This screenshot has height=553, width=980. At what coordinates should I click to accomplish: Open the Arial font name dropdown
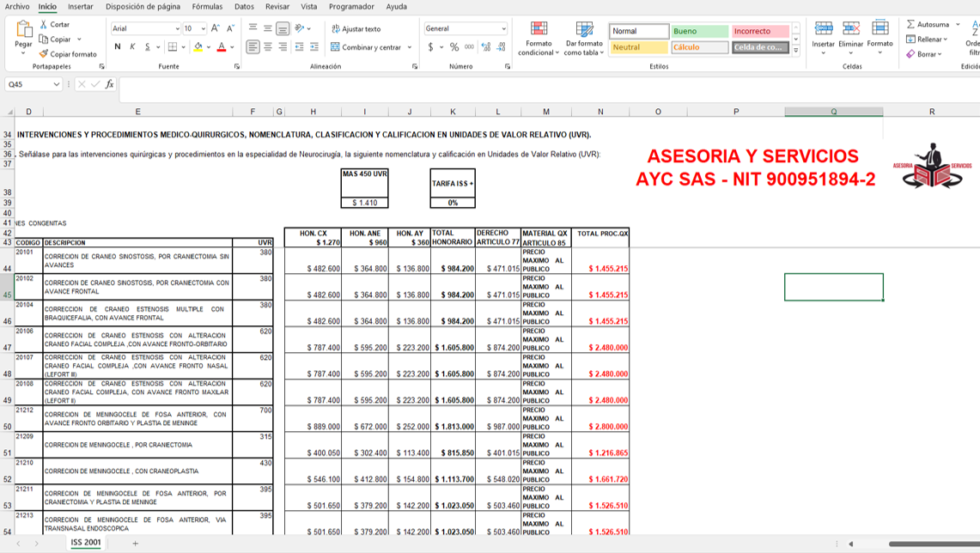[x=177, y=28]
